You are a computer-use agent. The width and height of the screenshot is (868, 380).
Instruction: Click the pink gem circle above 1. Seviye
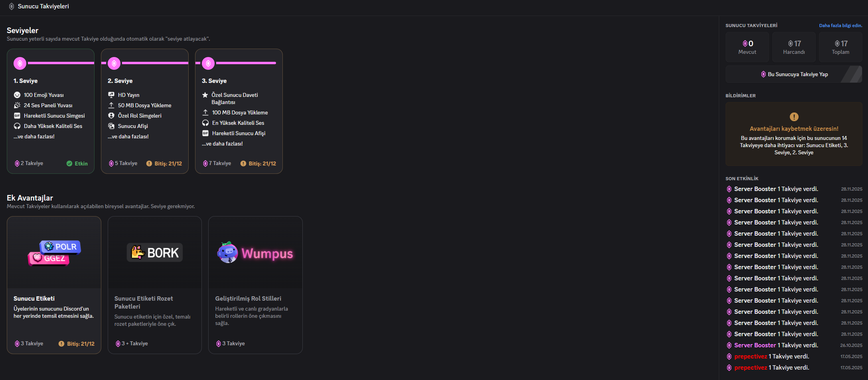pos(20,63)
